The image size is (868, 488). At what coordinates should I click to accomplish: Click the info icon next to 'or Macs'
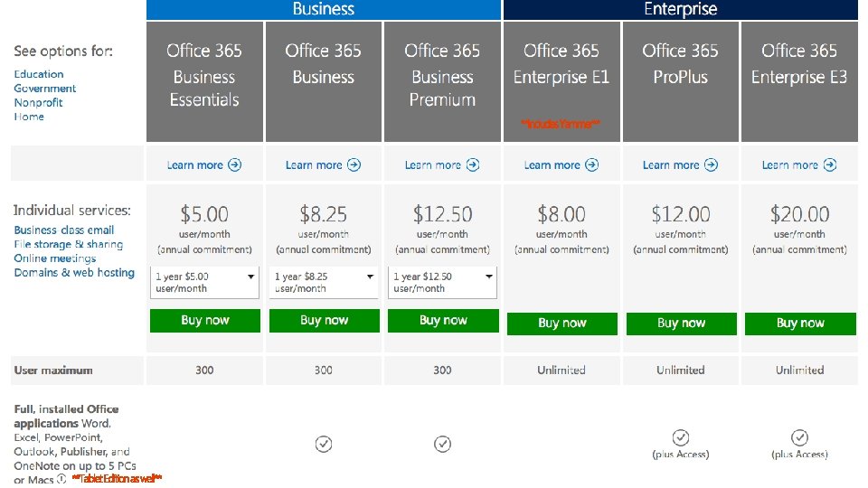(x=61, y=479)
